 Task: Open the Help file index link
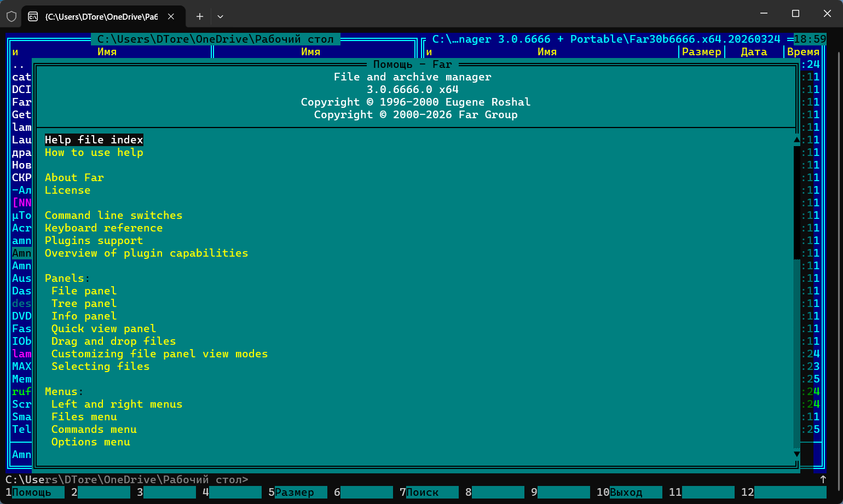(x=94, y=140)
